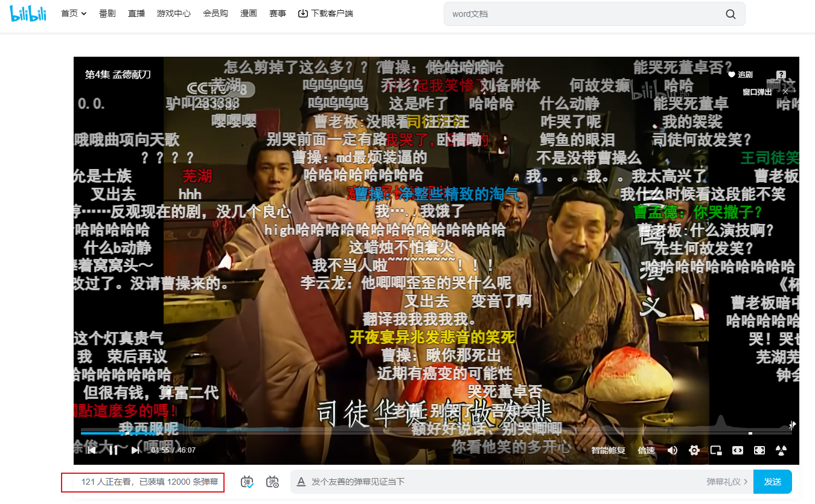Viewport: 815px width, 504px height.
Task: Click 下载客户端 download link
Action: [x=325, y=13]
